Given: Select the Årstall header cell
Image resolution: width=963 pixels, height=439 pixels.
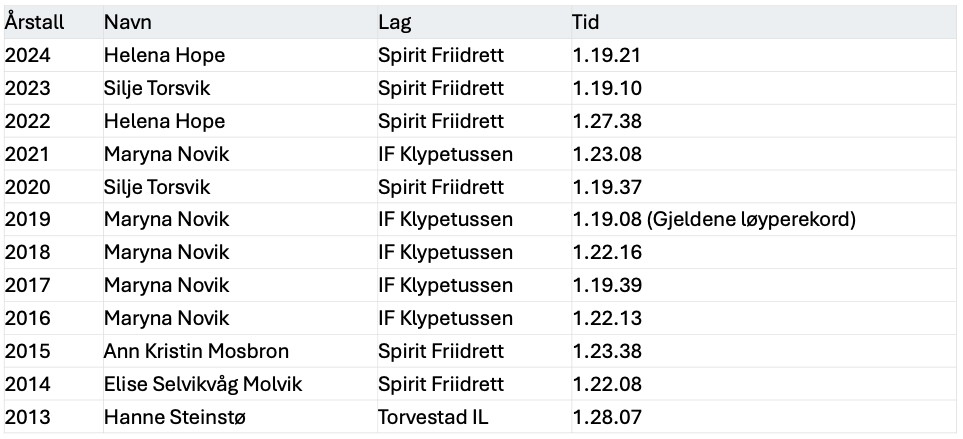Looking at the screenshot, I should click(53, 22).
